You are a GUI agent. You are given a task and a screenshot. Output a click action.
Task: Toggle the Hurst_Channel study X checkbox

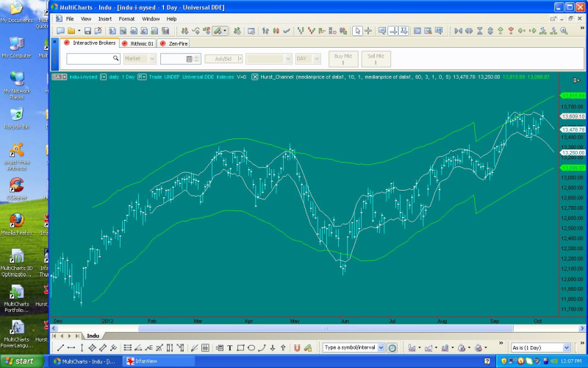254,77
